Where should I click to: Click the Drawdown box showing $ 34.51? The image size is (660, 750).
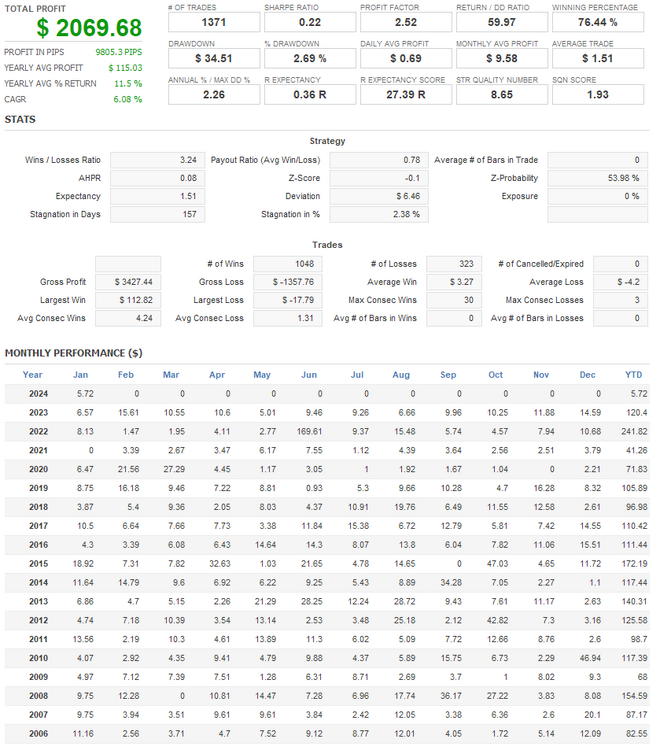pos(214,58)
